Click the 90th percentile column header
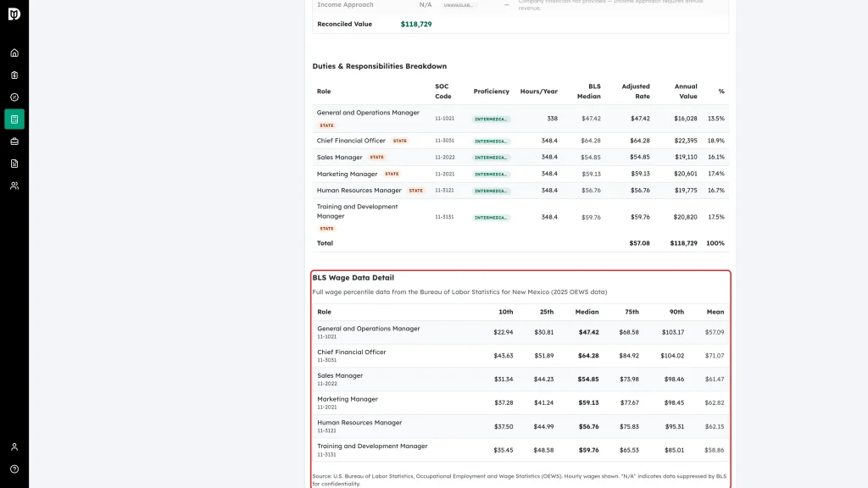 pyautogui.click(x=676, y=312)
